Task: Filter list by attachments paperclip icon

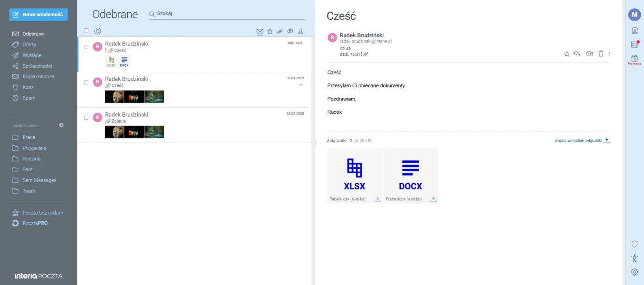Action: pos(280,31)
